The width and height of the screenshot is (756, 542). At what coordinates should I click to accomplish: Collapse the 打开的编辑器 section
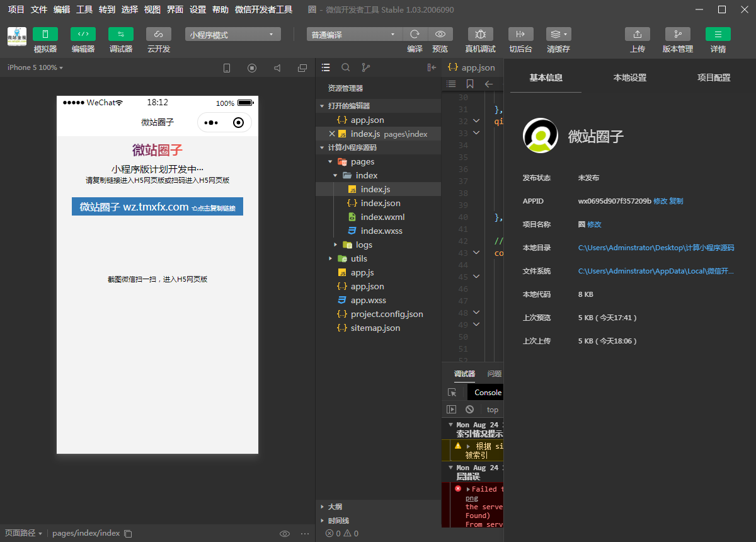pos(378,106)
